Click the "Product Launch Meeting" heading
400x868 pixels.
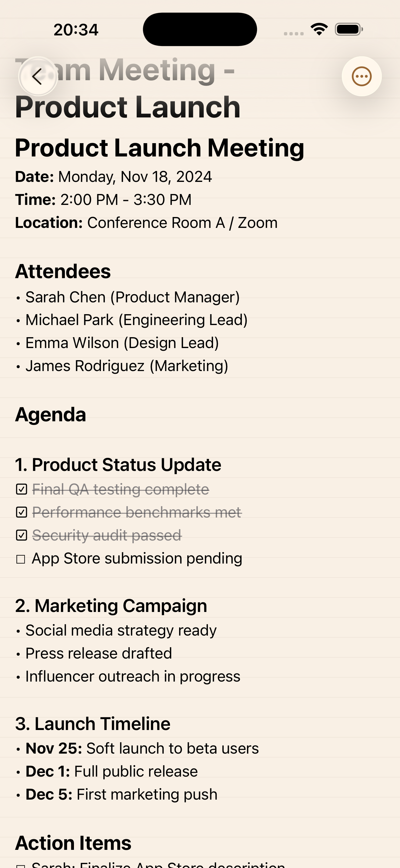click(x=159, y=148)
